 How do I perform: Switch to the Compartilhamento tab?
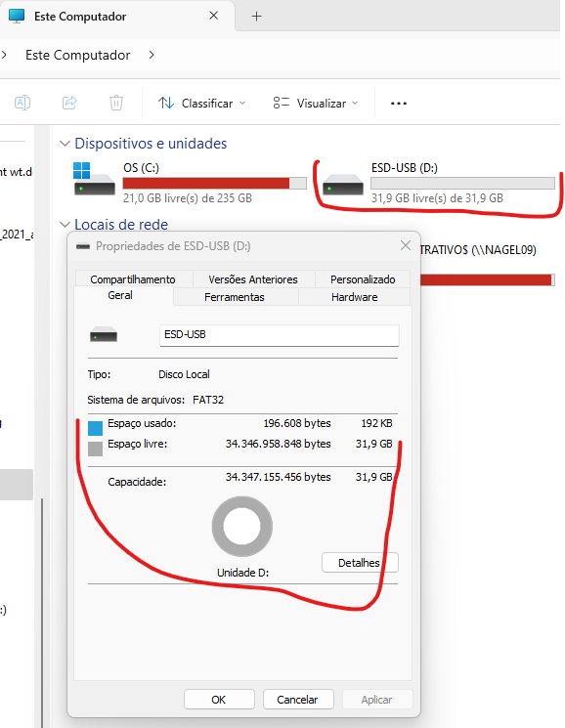click(x=133, y=279)
